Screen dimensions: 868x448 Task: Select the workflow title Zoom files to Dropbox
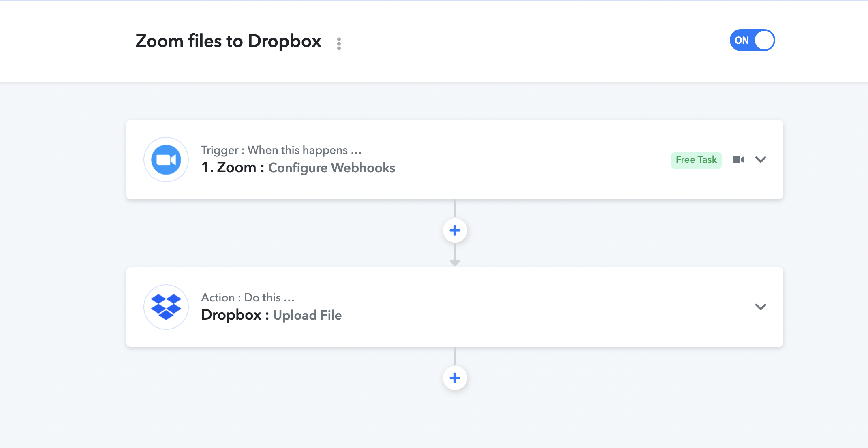(228, 41)
